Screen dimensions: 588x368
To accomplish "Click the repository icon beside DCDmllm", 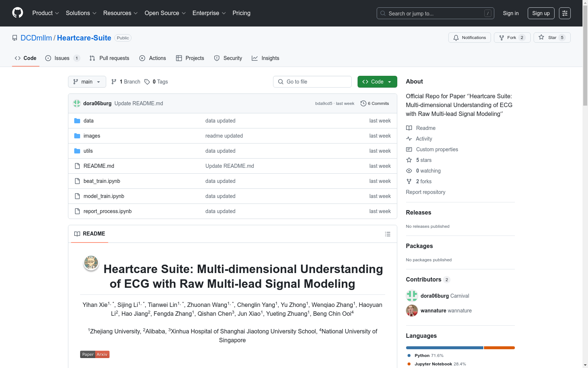I will [x=15, y=38].
